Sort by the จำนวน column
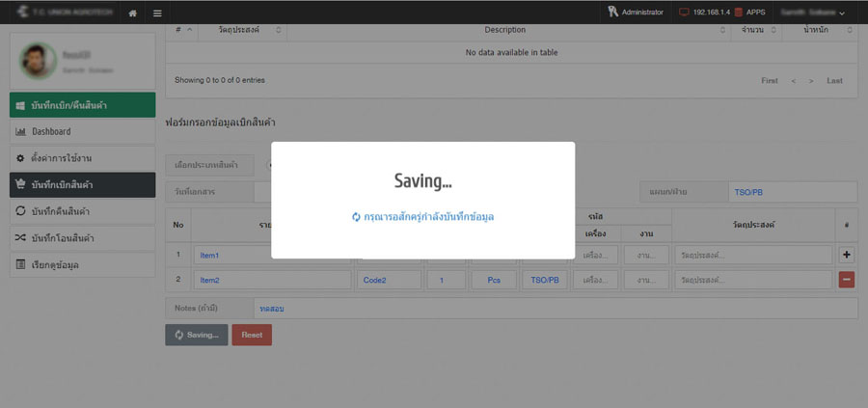Image resolution: width=868 pixels, height=408 pixels. click(754, 30)
